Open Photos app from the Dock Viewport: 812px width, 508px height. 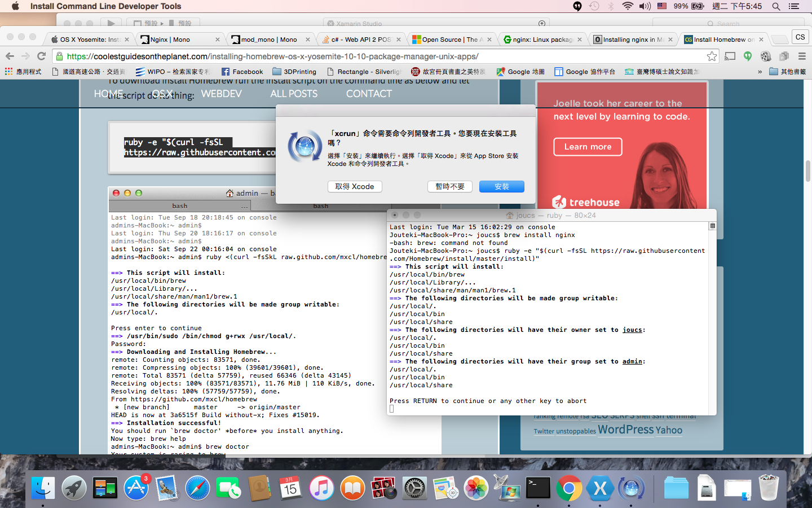point(476,488)
